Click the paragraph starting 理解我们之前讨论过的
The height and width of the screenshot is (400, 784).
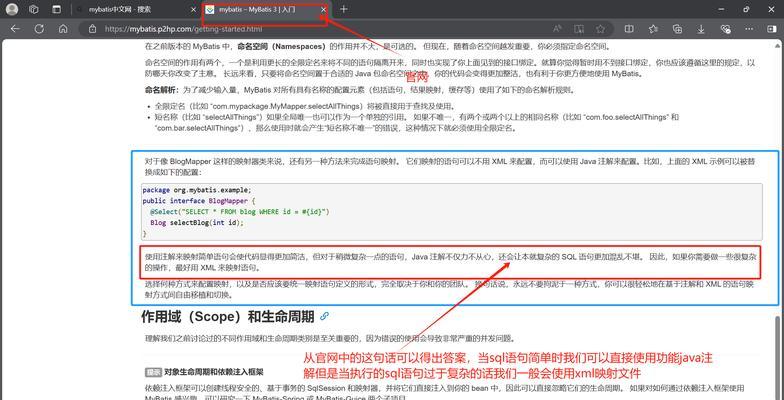coord(330,338)
